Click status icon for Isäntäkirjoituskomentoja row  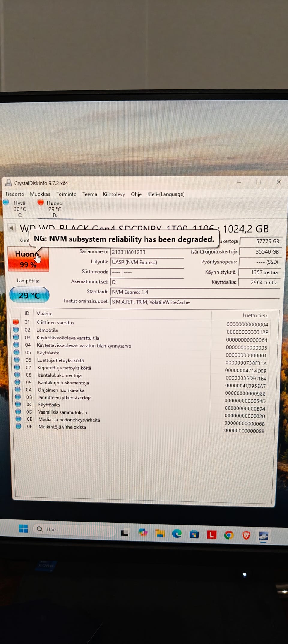[x=18, y=382]
